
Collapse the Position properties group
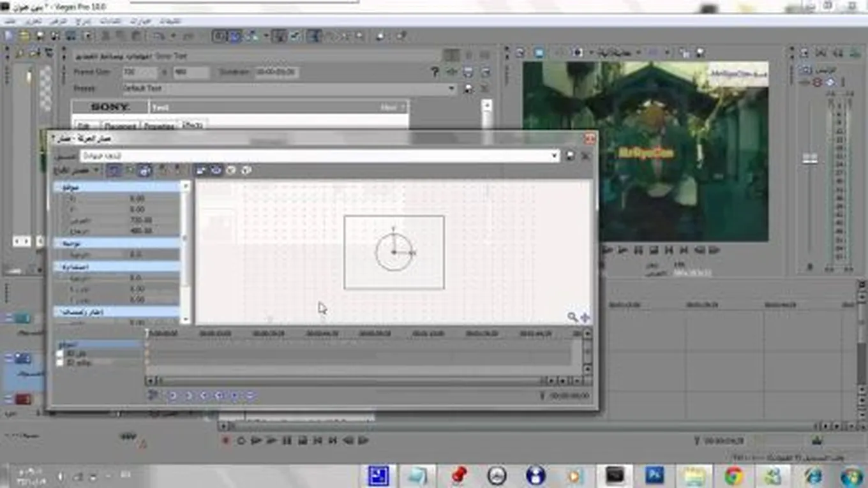(57, 188)
